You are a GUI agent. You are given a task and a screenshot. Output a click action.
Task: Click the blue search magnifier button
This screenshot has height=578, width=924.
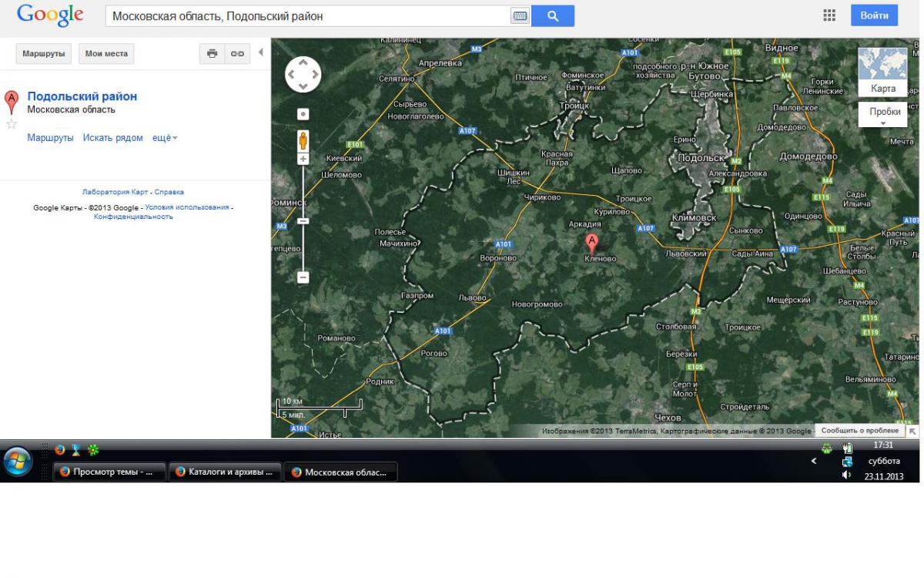(x=552, y=15)
